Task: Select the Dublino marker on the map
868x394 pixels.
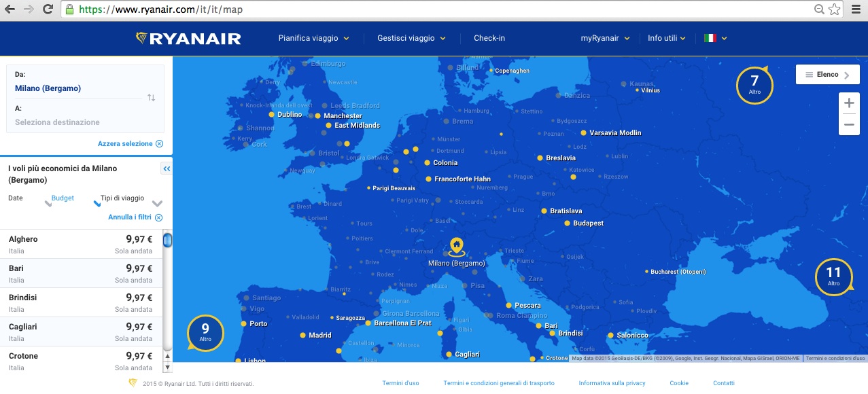Action: point(271,115)
